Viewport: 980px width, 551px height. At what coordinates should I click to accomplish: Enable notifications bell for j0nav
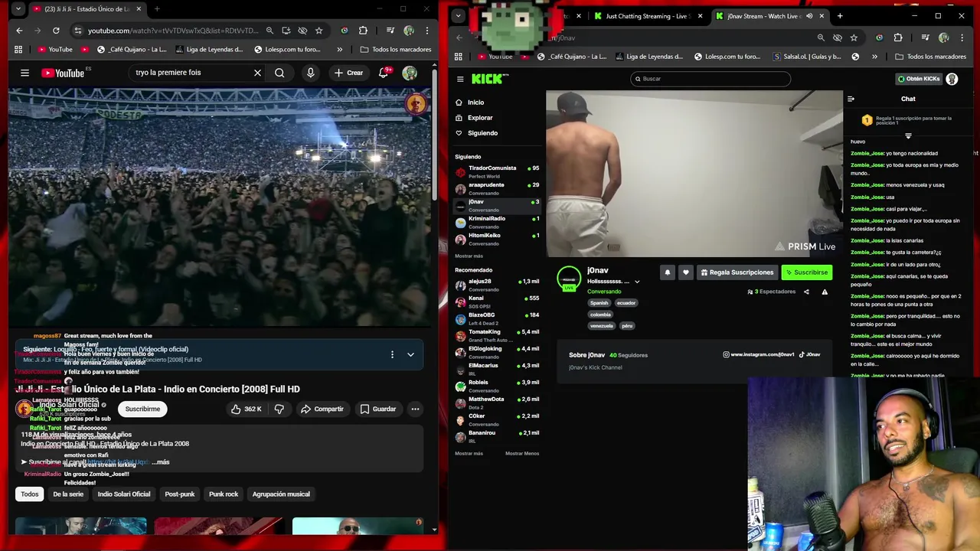[x=667, y=272]
